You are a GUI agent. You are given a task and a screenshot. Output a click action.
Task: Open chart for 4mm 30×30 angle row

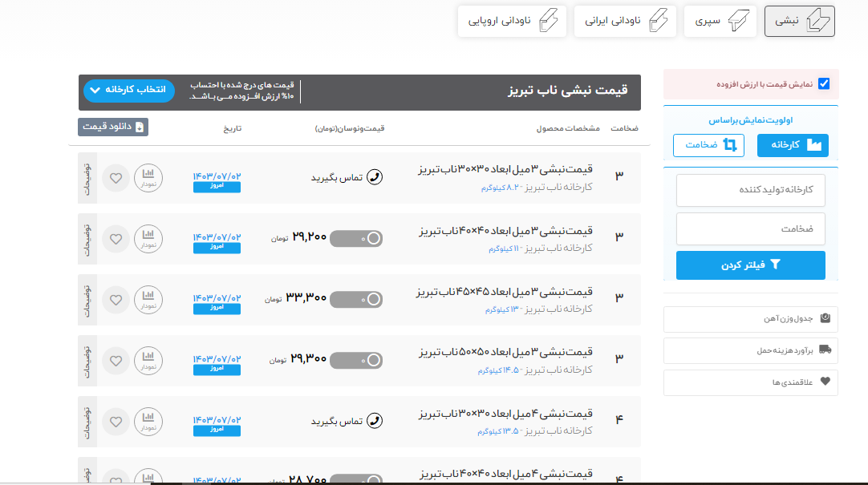pos(148,421)
